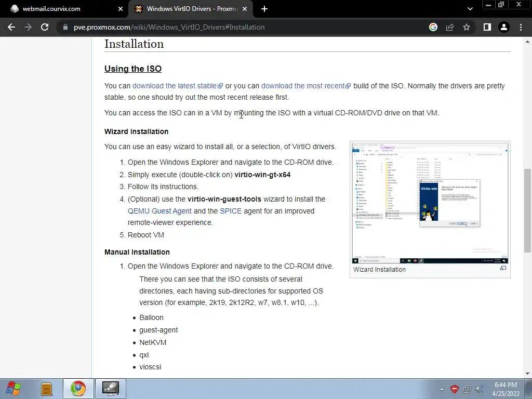
Task: Switch to webmail.courvix.com tab
Action: coord(64,9)
